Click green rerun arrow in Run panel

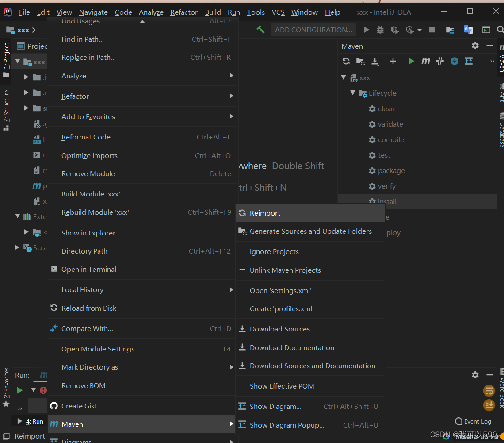[x=19, y=390]
